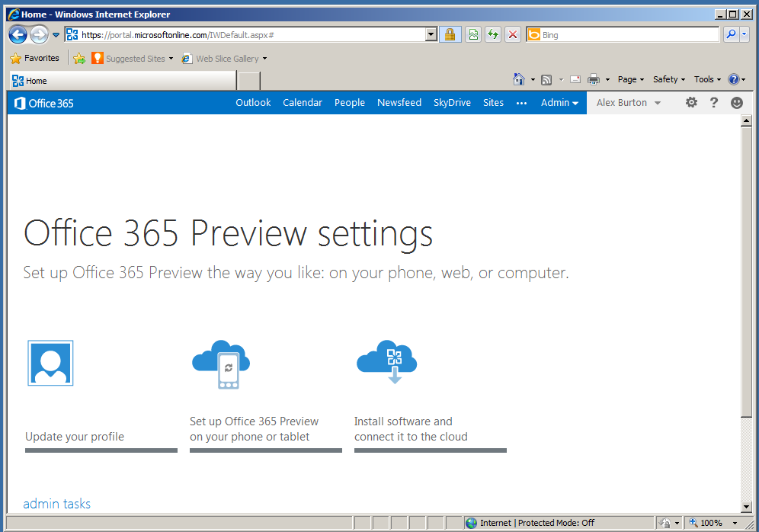Click Update your profile link
The width and height of the screenshot is (759, 532).
(x=75, y=437)
